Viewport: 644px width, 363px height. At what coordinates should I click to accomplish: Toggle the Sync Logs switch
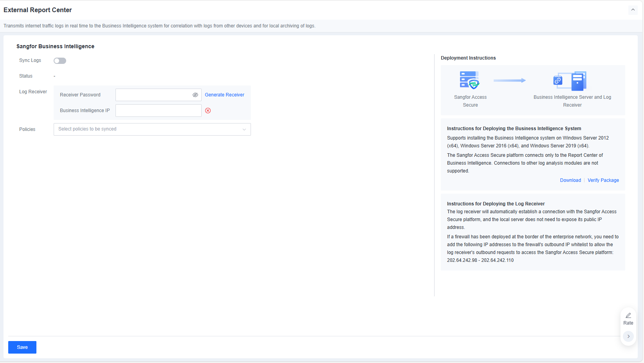[x=60, y=61]
